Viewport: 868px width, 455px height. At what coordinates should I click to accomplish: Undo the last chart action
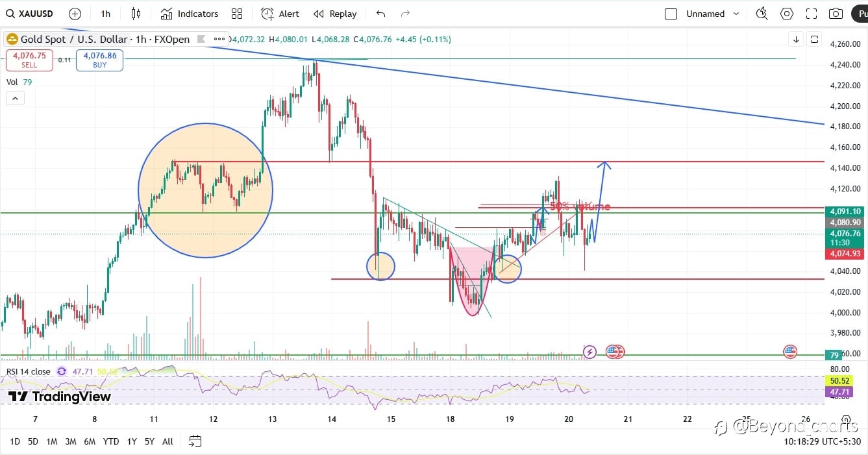point(381,14)
